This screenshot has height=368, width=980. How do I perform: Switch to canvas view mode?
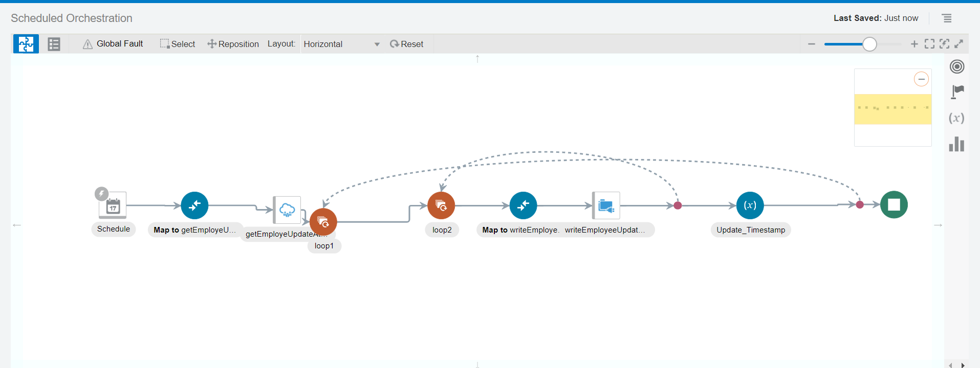(26, 44)
